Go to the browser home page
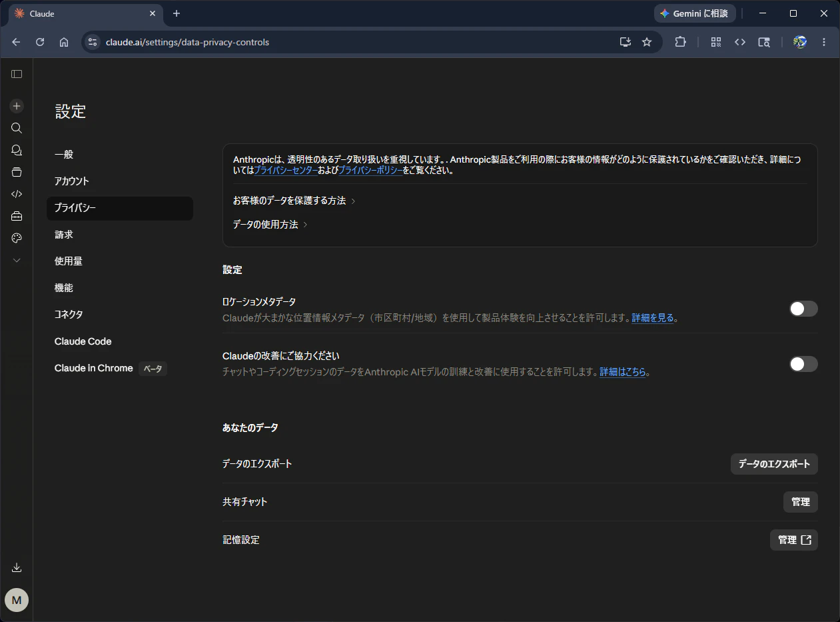Screen dimensions: 840x622 click(x=64, y=42)
